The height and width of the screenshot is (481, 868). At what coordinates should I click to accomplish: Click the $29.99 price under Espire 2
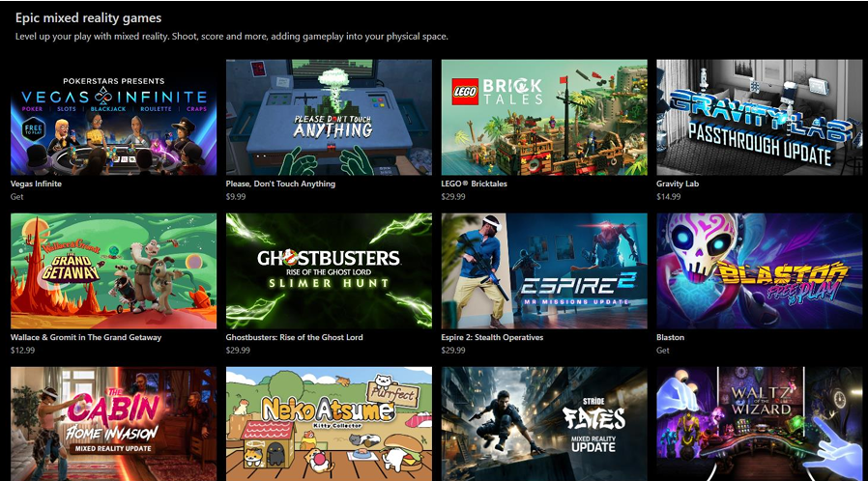453,351
